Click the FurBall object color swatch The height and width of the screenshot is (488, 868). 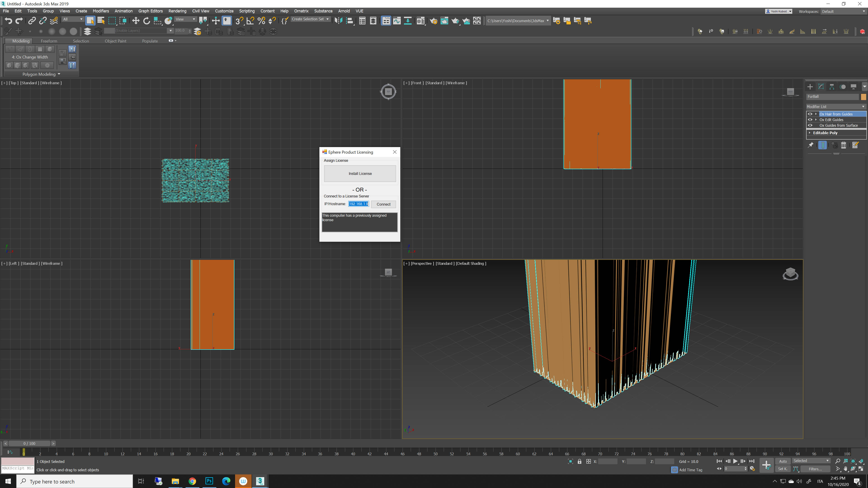coord(863,97)
